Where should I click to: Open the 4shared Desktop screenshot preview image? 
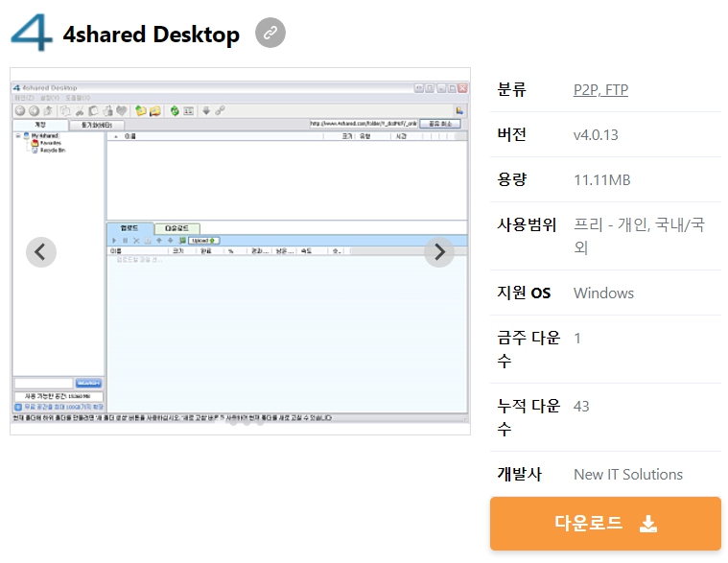(x=240, y=251)
